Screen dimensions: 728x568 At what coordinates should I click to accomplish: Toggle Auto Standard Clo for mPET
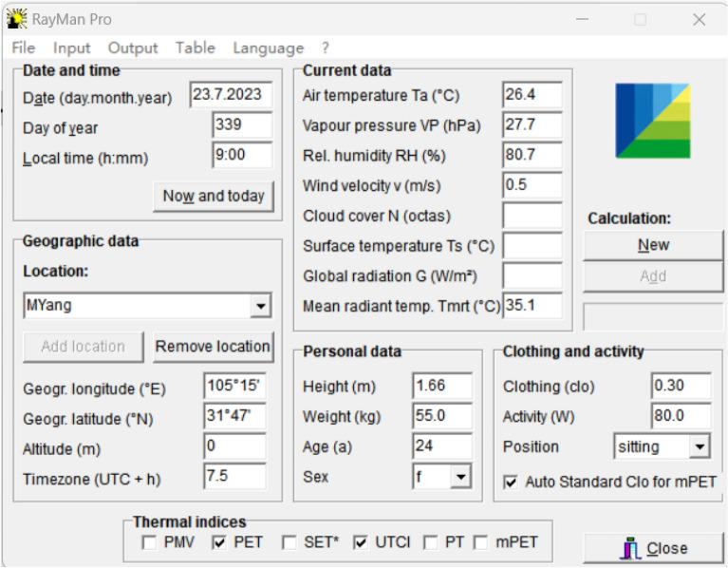pyautogui.click(x=511, y=483)
